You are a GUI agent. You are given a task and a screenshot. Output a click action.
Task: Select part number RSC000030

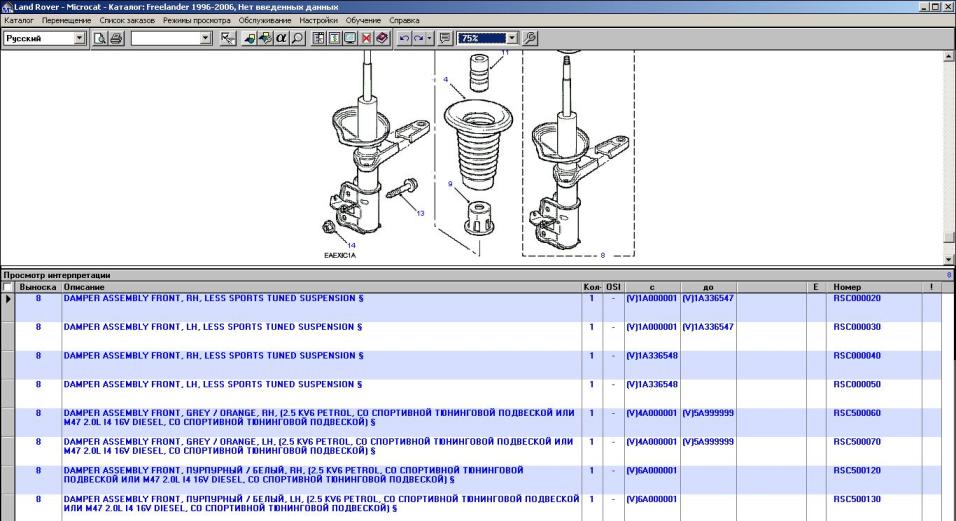[x=857, y=327]
